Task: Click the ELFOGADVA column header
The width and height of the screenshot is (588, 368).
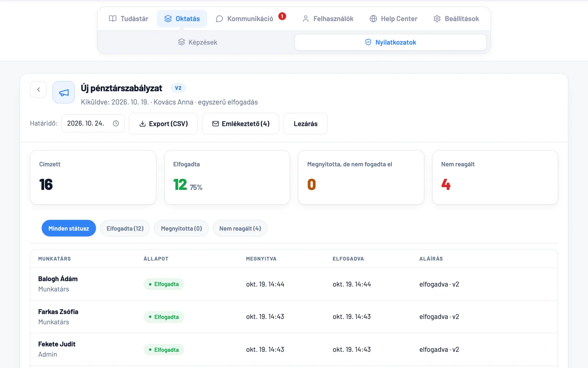Action: pyautogui.click(x=348, y=259)
